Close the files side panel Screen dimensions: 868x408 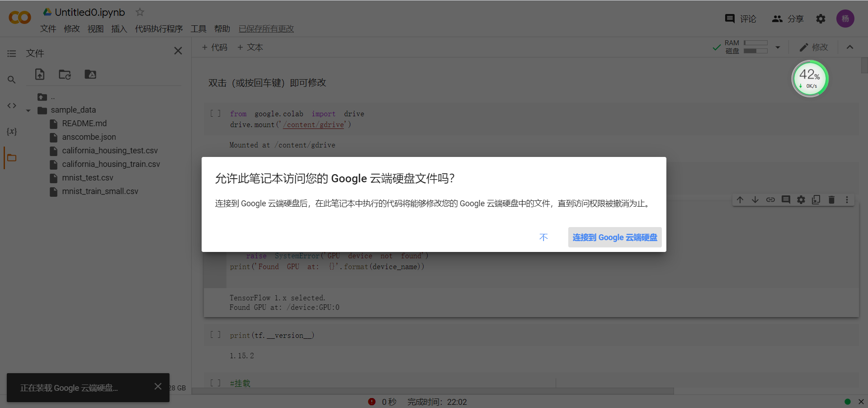[178, 51]
